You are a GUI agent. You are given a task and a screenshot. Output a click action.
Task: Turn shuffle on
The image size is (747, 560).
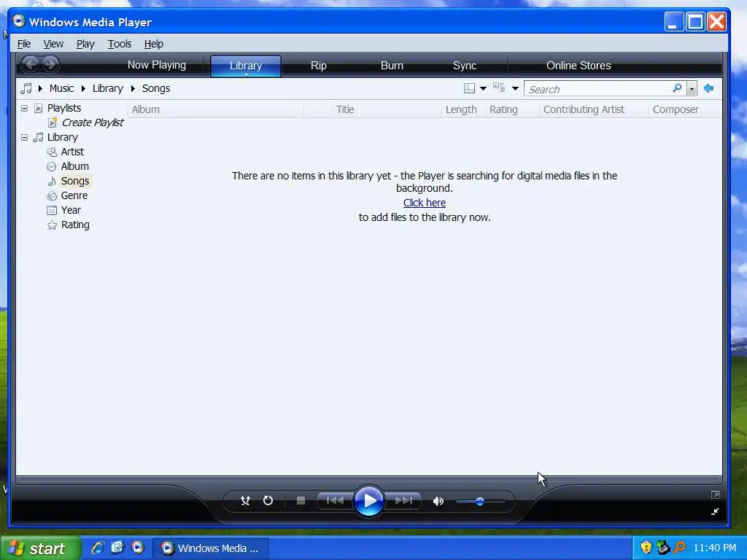point(245,500)
